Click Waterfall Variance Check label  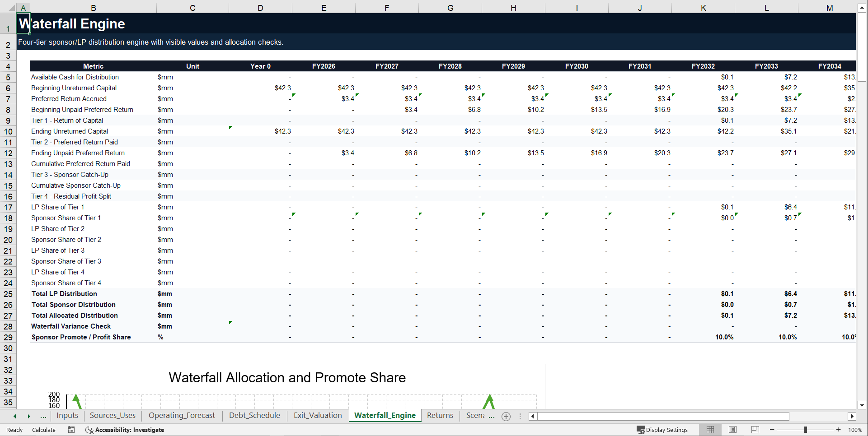pyautogui.click(x=71, y=326)
